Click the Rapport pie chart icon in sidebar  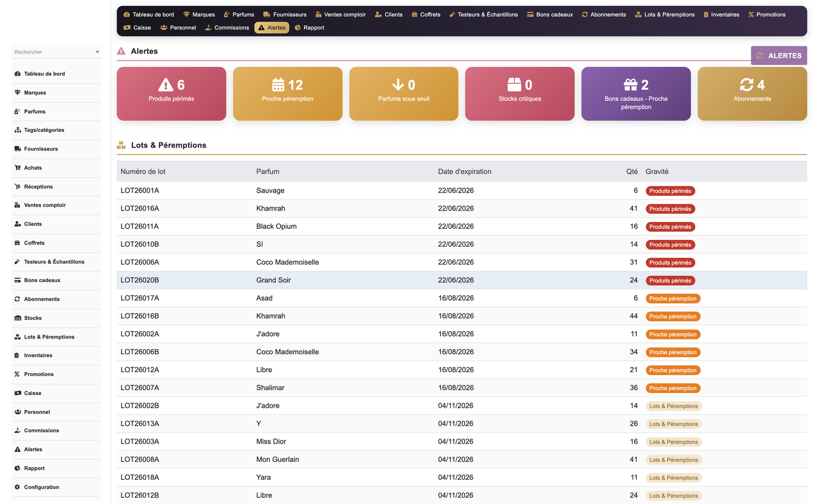17,469
